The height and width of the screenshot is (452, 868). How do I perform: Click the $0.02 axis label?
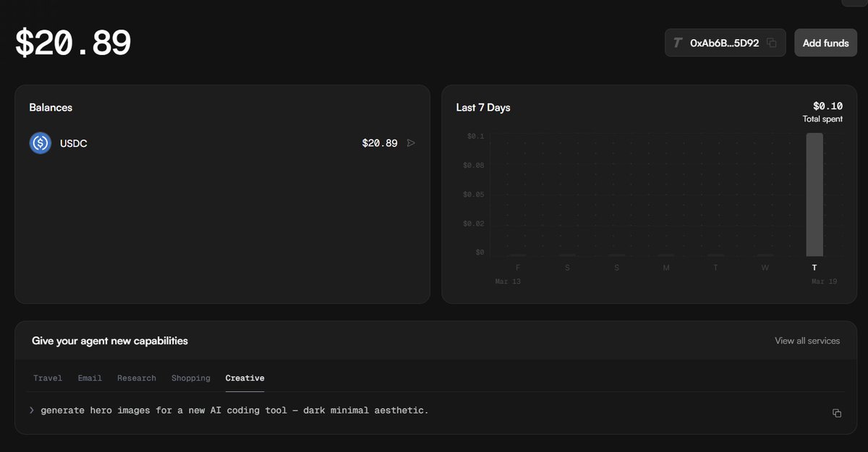tap(472, 224)
